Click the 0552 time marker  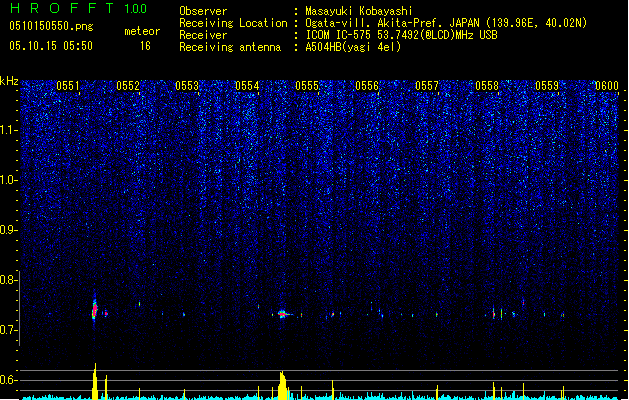point(128,86)
